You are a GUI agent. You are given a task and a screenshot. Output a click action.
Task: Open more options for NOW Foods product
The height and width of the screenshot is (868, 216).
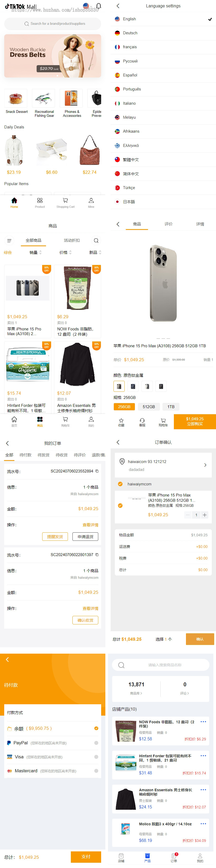tap(203, 721)
